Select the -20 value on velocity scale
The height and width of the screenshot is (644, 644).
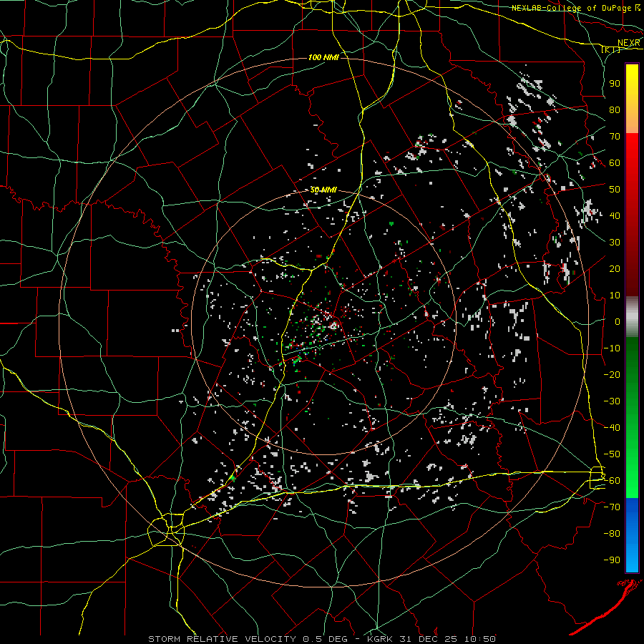pyautogui.click(x=612, y=374)
